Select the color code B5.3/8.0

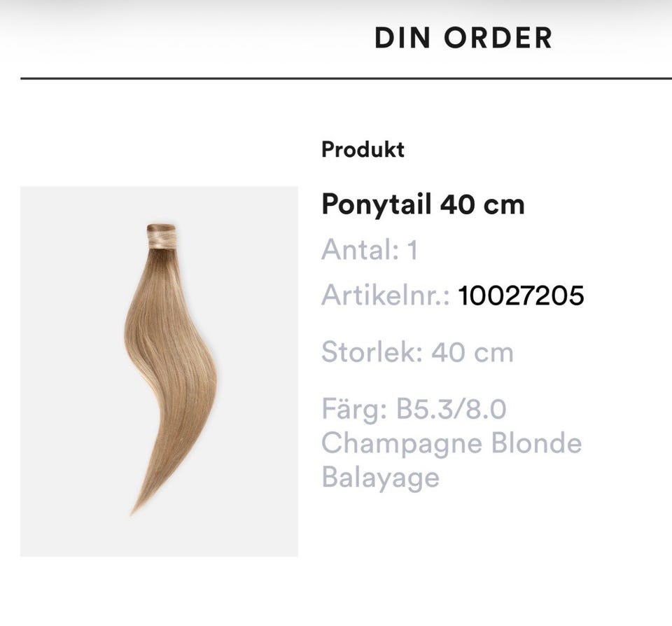tap(451, 409)
